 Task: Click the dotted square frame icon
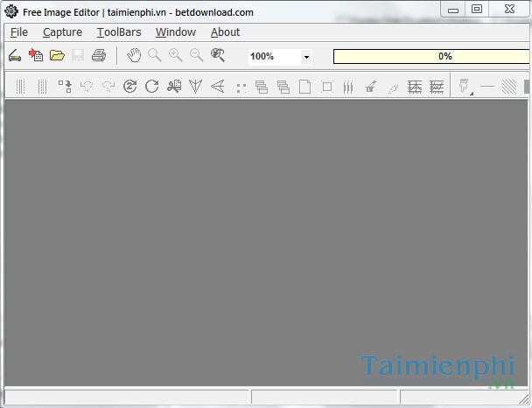point(327,87)
